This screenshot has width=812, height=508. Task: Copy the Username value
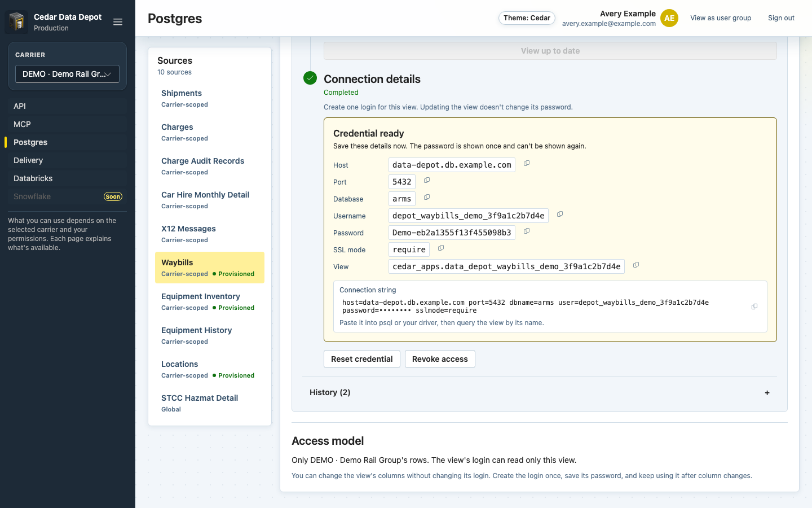pyautogui.click(x=560, y=214)
